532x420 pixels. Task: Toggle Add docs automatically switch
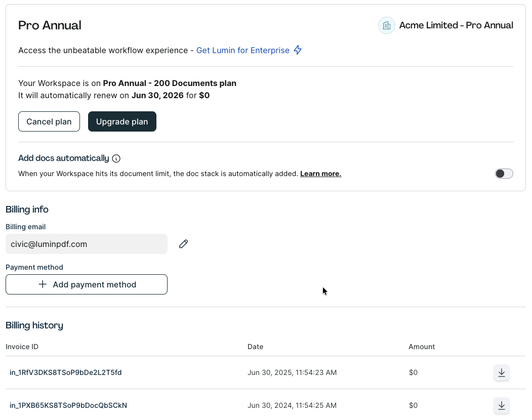[504, 174]
